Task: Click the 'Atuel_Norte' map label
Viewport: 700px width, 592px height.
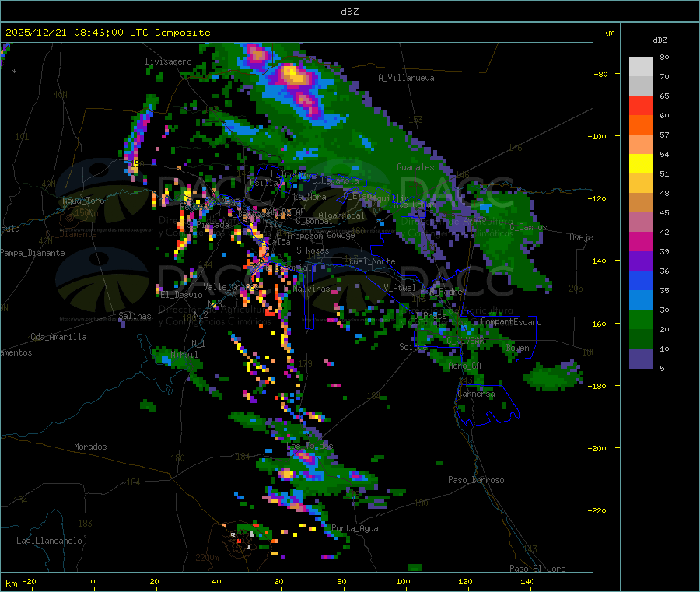Action: [x=369, y=261]
